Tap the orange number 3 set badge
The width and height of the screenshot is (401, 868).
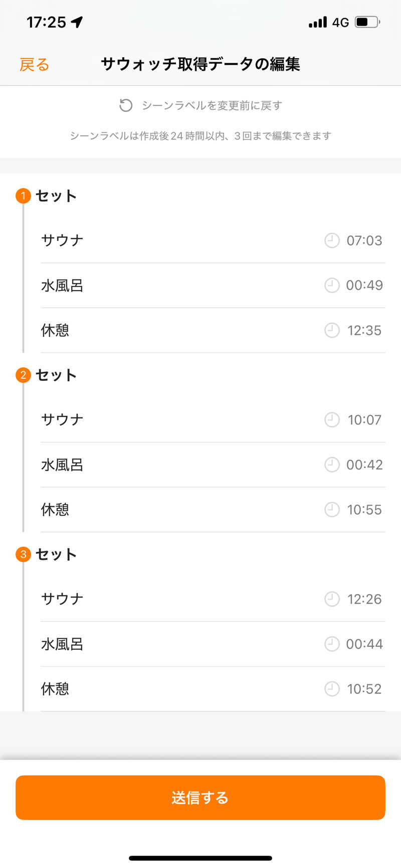click(23, 554)
